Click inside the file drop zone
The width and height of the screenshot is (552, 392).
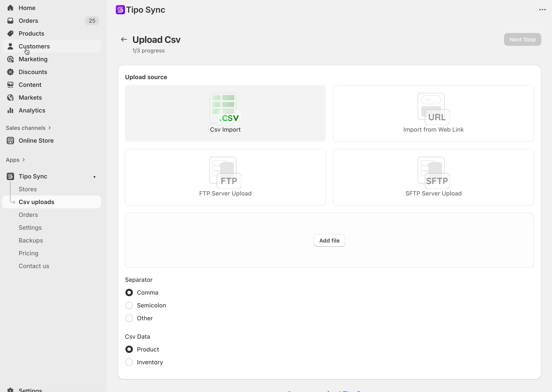click(217, 241)
